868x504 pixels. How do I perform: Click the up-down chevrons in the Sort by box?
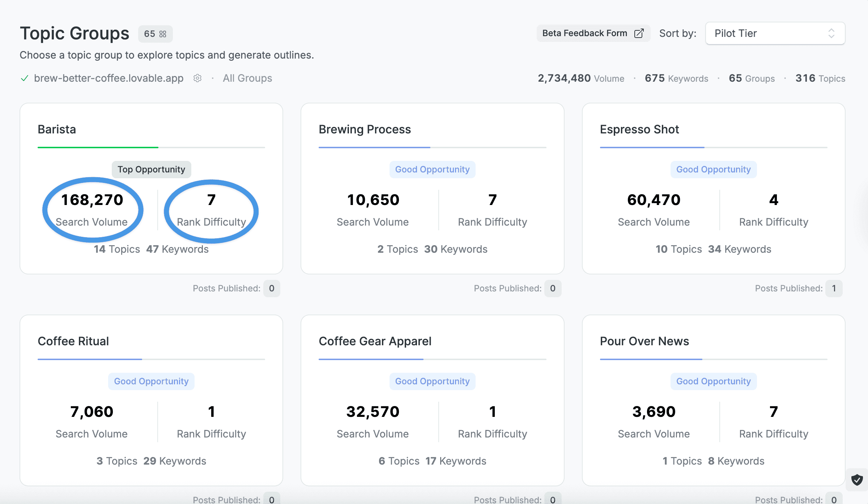831,33
